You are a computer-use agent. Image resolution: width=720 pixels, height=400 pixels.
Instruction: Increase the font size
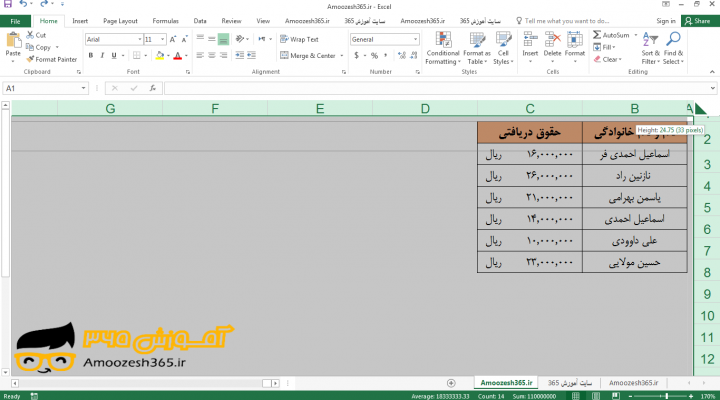[173, 39]
